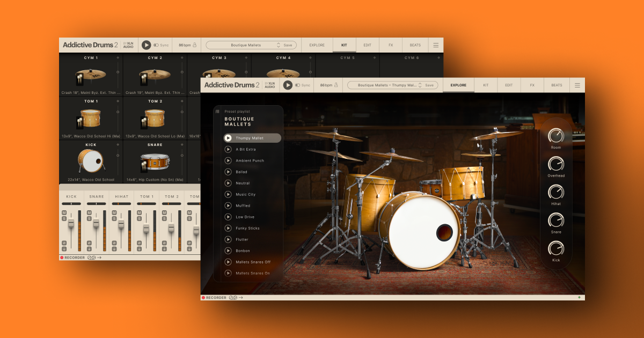Open the hamburger menu in the top right
Viewport: 644px width, 338px height.
[576, 85]
